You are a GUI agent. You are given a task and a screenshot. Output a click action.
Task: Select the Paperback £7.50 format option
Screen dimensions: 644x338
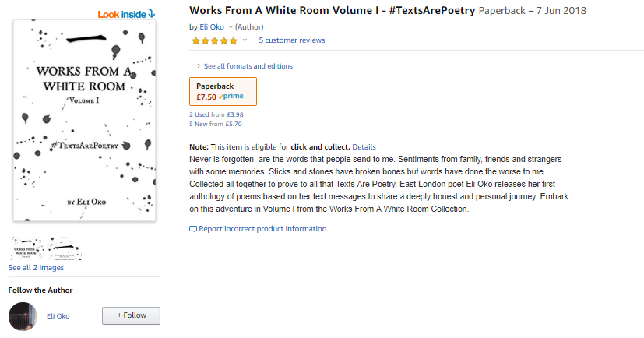(x=223, y=91)
